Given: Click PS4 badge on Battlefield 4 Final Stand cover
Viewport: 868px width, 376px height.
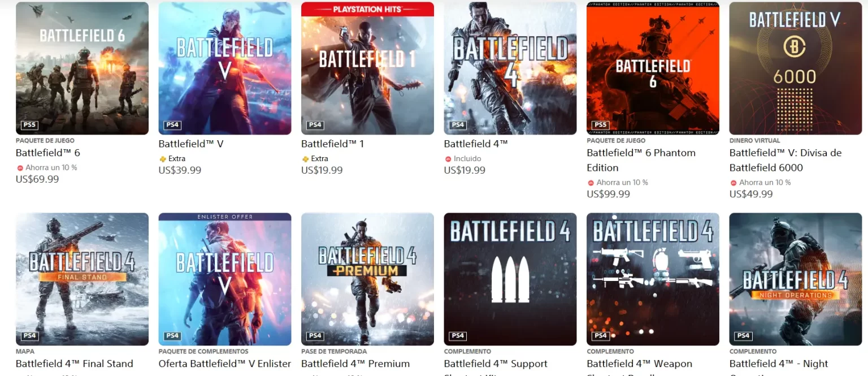Looking at the screenshot, I should tap(30, 336).
